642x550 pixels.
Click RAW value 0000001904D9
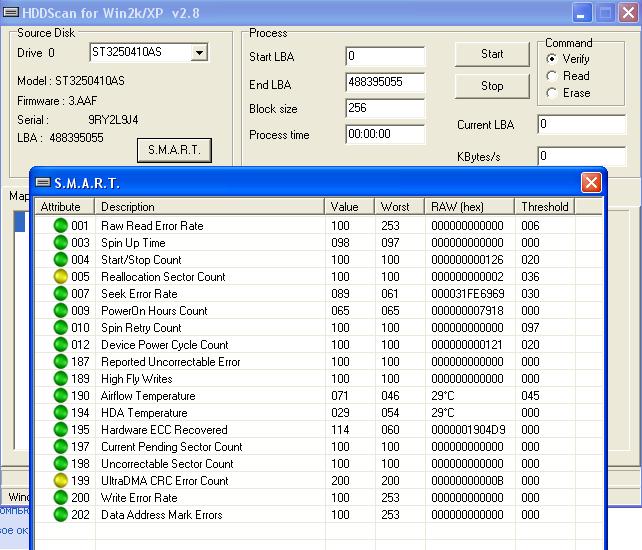468,430
